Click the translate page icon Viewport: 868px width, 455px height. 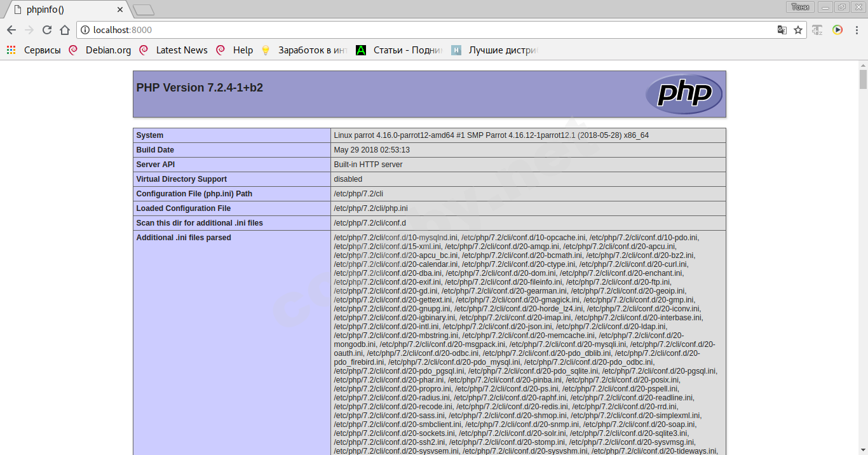782,30
